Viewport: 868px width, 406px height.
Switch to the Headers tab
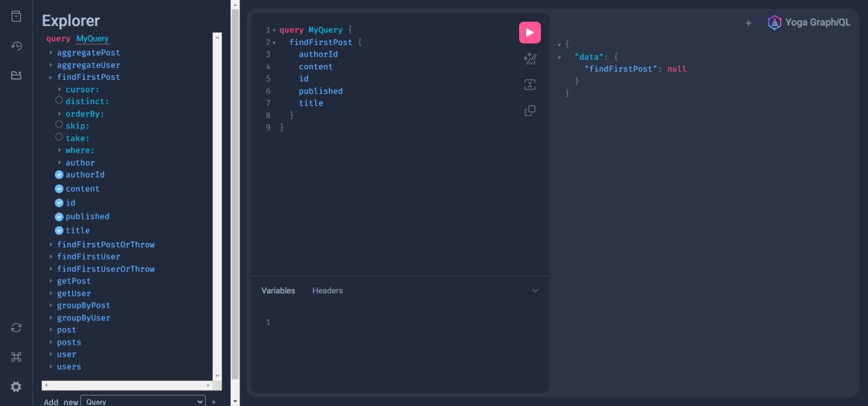327,291
